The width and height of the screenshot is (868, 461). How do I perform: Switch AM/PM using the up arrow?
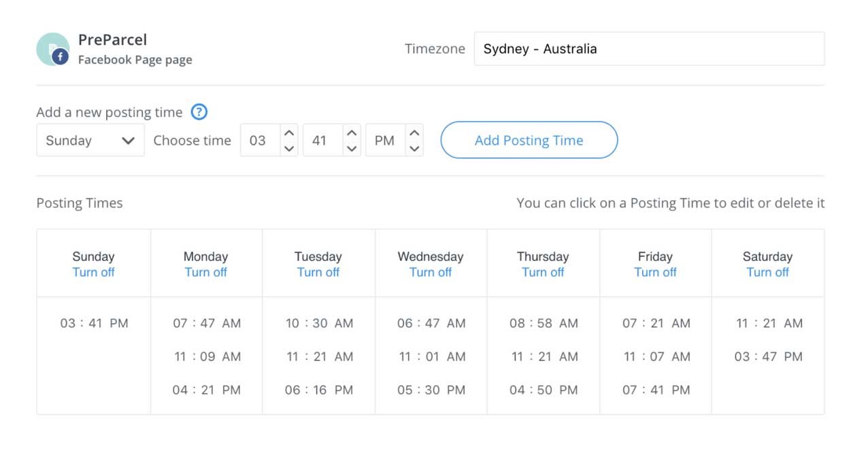pyautogui.click(x=414, y=133)
